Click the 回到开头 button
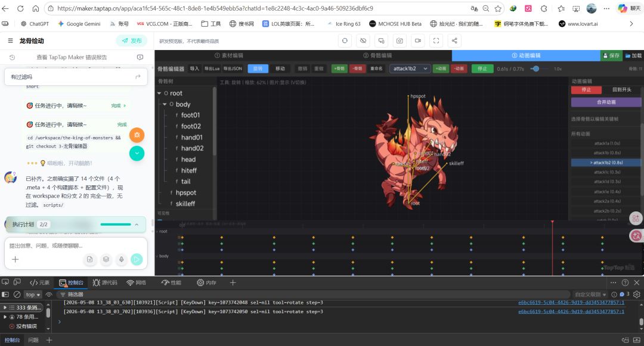The image size is (644, 346). point(622,90)
